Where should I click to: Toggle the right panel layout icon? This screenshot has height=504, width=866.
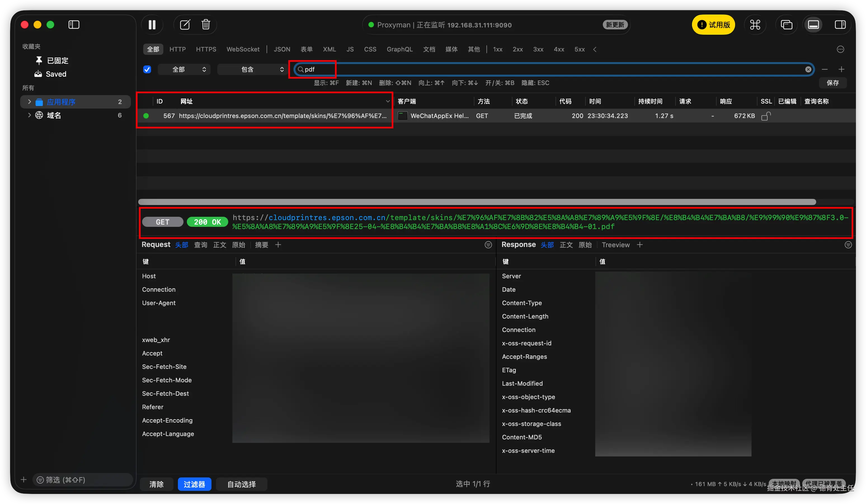[x=840, y=25]
